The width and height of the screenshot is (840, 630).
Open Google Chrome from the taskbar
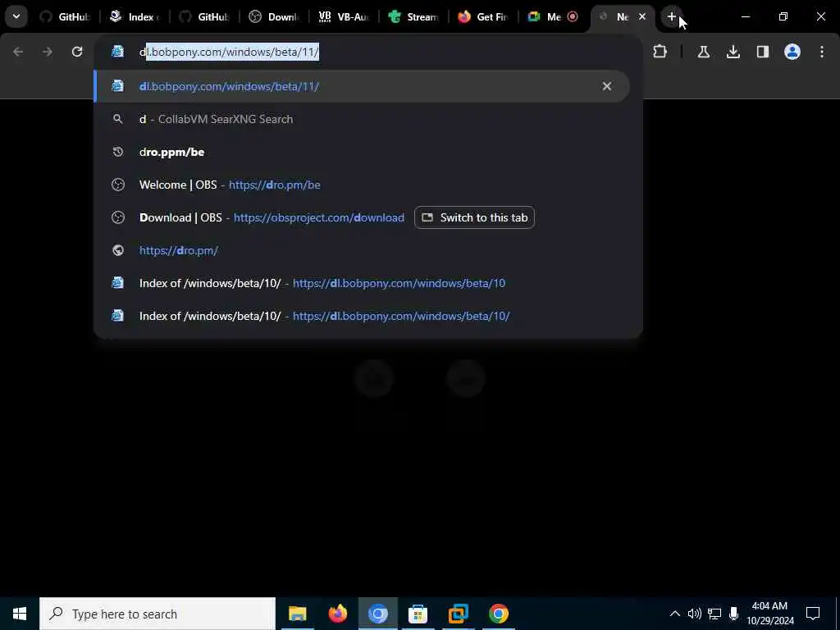click(498, 614)
